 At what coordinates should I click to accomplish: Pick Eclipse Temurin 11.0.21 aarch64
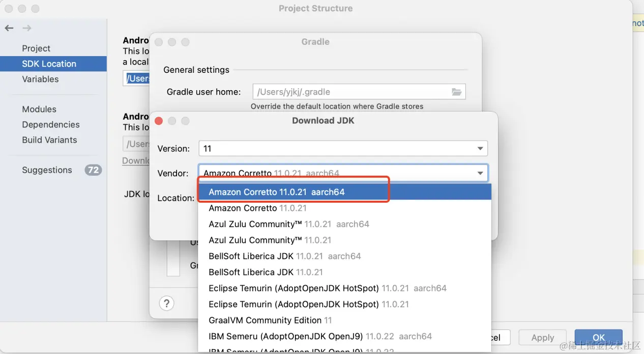click(327, 288)
